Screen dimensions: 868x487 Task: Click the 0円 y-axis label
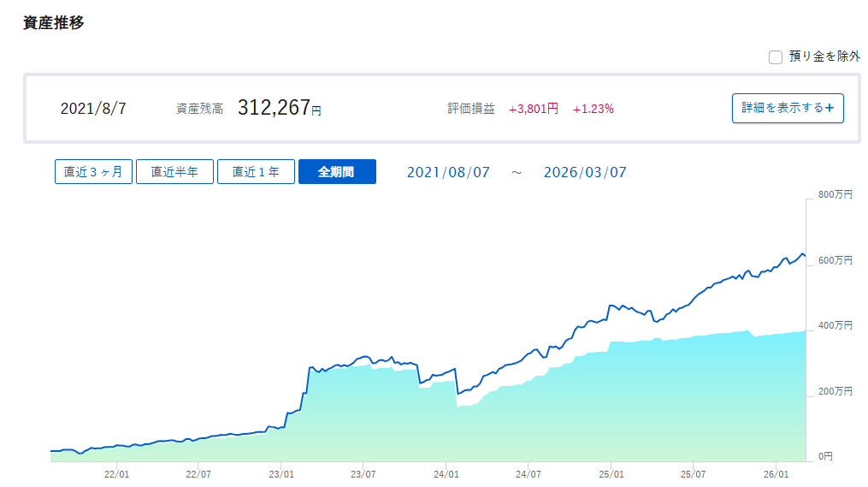pyautogui.click(x=825, y=457)
